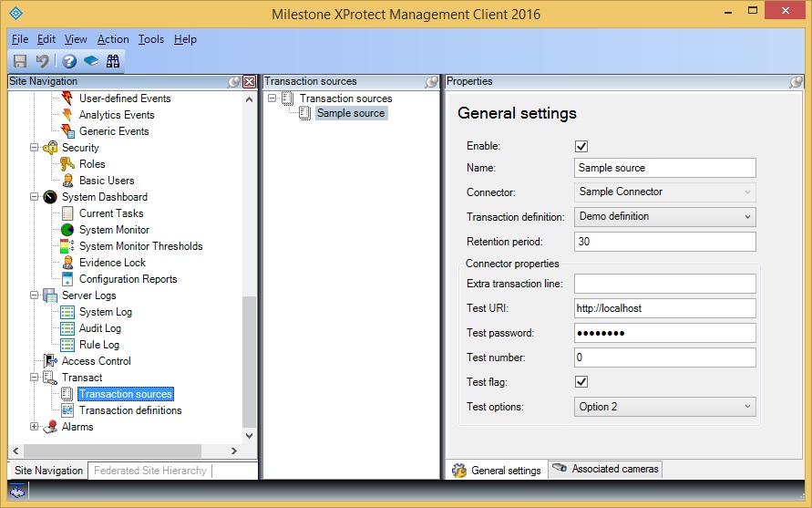Click Site Navigation scroll down arrow

pyautogui.click(x=249, y=435)
